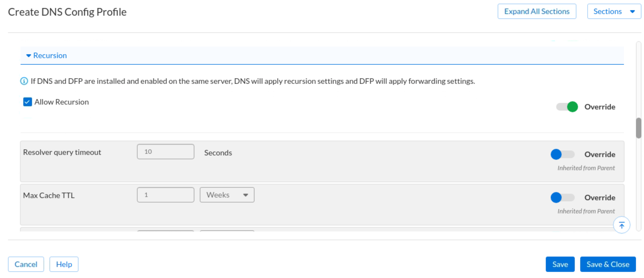The width and height of the screenshot is (644, 278).
Task: Click the info icon beside the recursion notice
Action: (24, 81)
